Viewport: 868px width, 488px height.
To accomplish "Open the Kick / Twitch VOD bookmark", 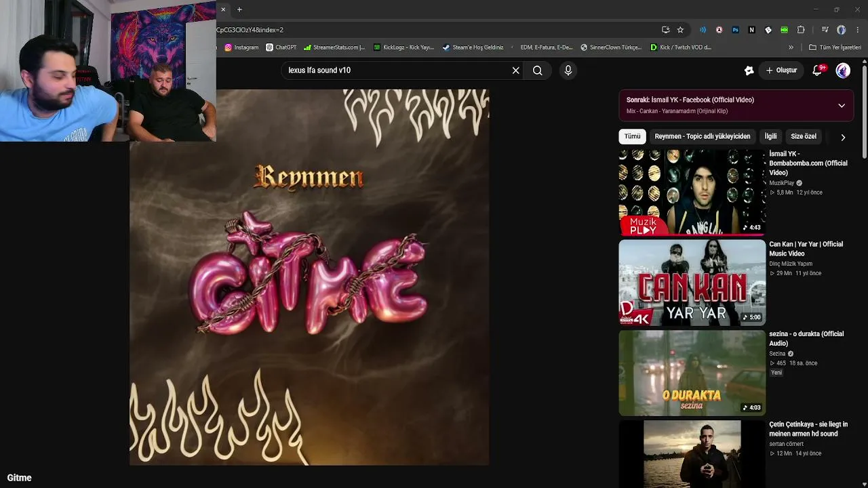I will click(x=681, y=47).
